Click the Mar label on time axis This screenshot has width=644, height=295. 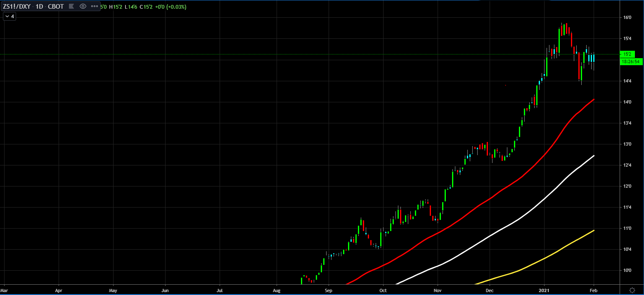5,290
